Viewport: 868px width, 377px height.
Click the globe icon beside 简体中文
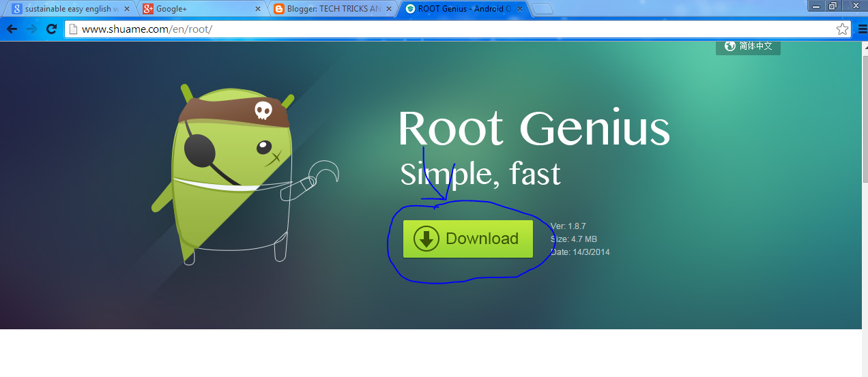pyautogui.click(x=729, y=46)
